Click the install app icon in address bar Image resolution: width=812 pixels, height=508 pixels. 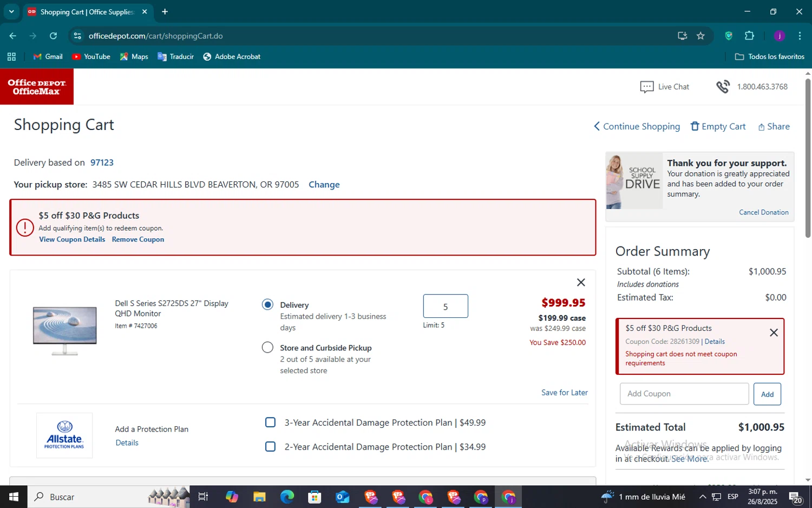pyautogui.click(x=682, y=36)
